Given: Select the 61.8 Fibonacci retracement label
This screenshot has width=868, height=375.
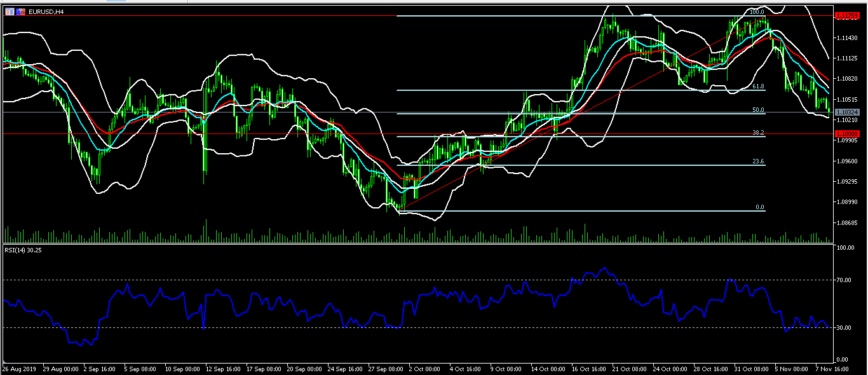Looking at the screenshot, I should click(x=757, y=86).
